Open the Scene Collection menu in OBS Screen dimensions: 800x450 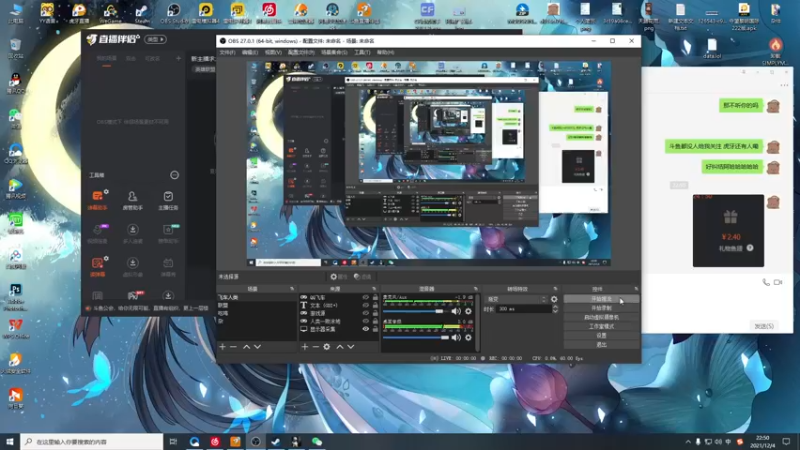pyautogui.click(x=334, y=53)
